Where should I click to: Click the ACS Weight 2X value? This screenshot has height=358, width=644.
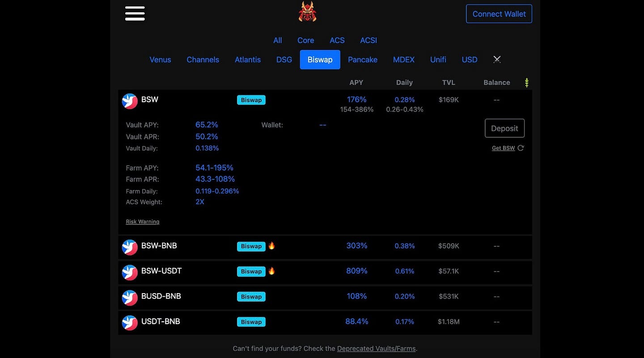coord(200,202)
